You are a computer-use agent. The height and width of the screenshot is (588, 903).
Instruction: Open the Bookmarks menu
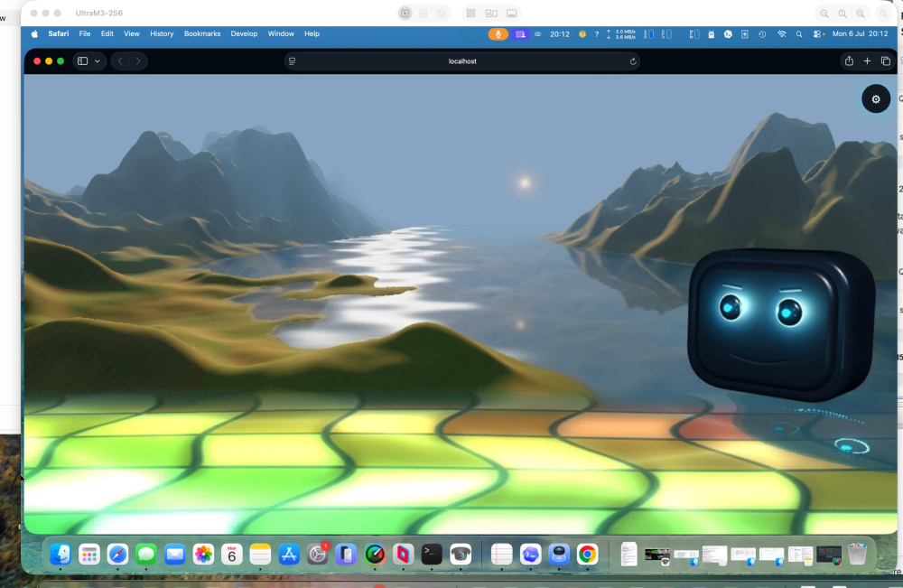pyautogui.click(x=202, y=34)
